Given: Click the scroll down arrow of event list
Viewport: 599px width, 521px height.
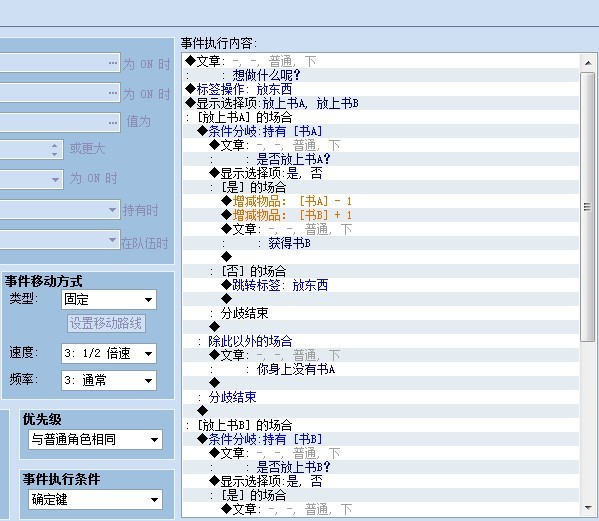Looking at the screenshot, I should point(588,508).
